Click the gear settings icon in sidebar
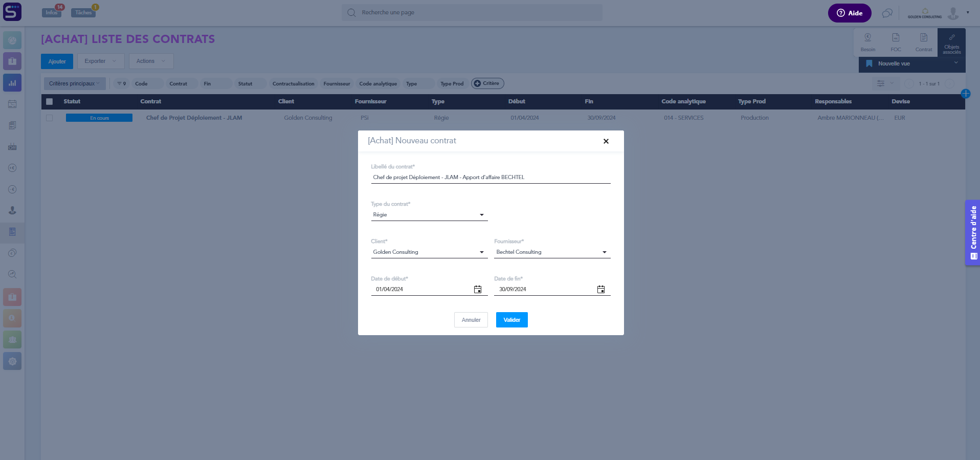This screenshot has width=980, height=460. tap(12, 361)
